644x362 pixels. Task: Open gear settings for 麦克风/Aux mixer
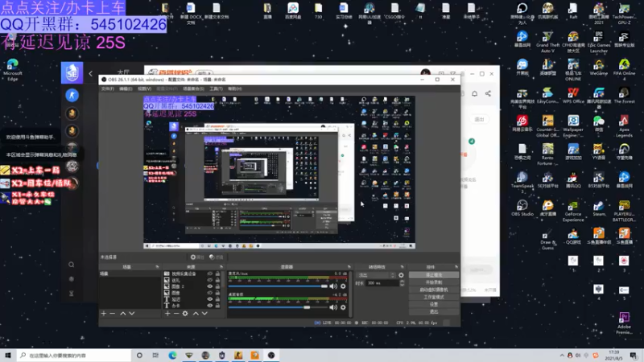[343, 286]
